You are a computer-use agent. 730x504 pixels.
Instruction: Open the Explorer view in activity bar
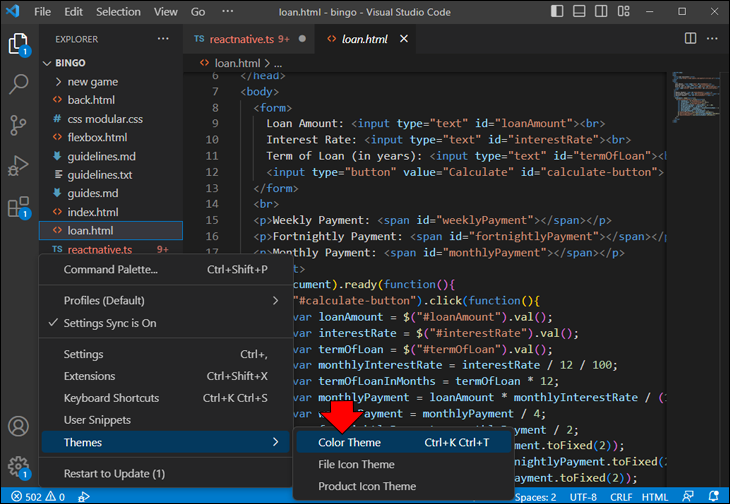19,44
